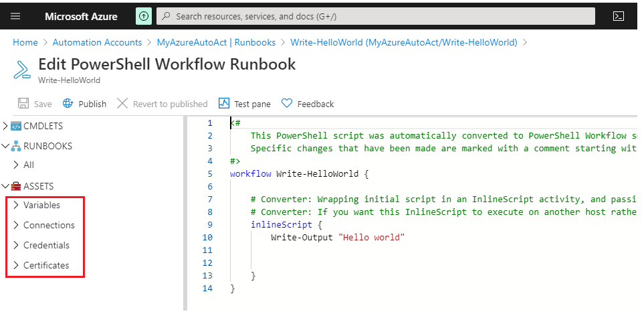The image size is (644, 316).
Task: Expand the All runbooks node
Action: tap(16, 165)
